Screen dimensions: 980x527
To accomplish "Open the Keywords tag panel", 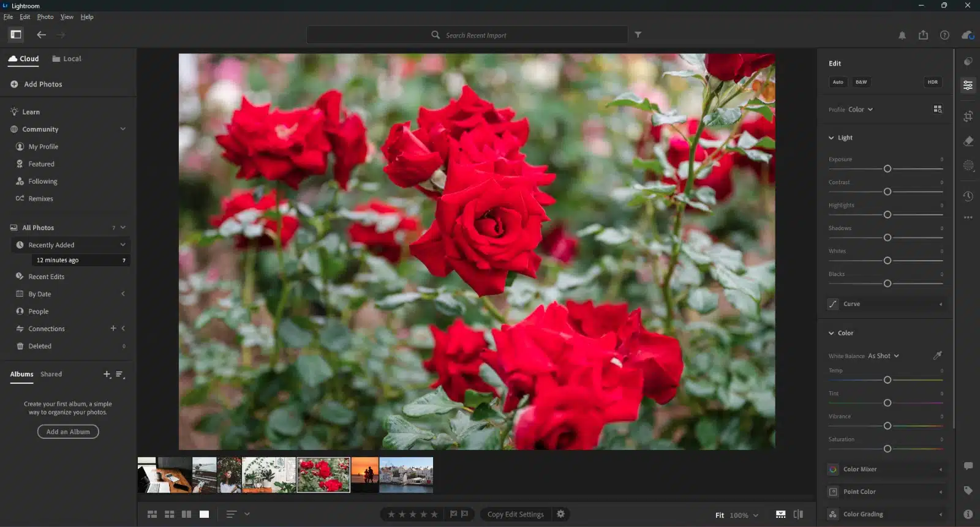I will tap(968, 491).
